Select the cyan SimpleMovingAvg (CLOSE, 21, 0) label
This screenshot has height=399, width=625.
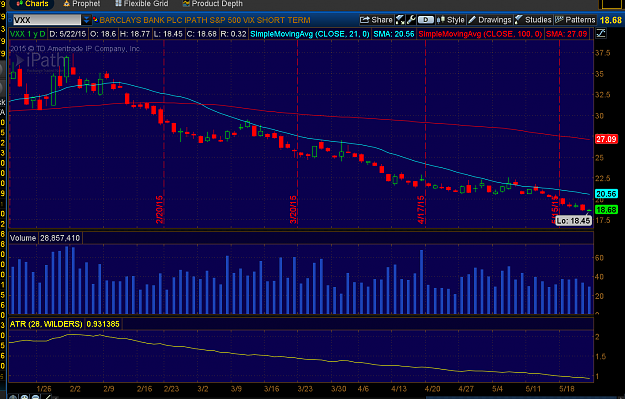pyautogui.click(x=310, y=34)
